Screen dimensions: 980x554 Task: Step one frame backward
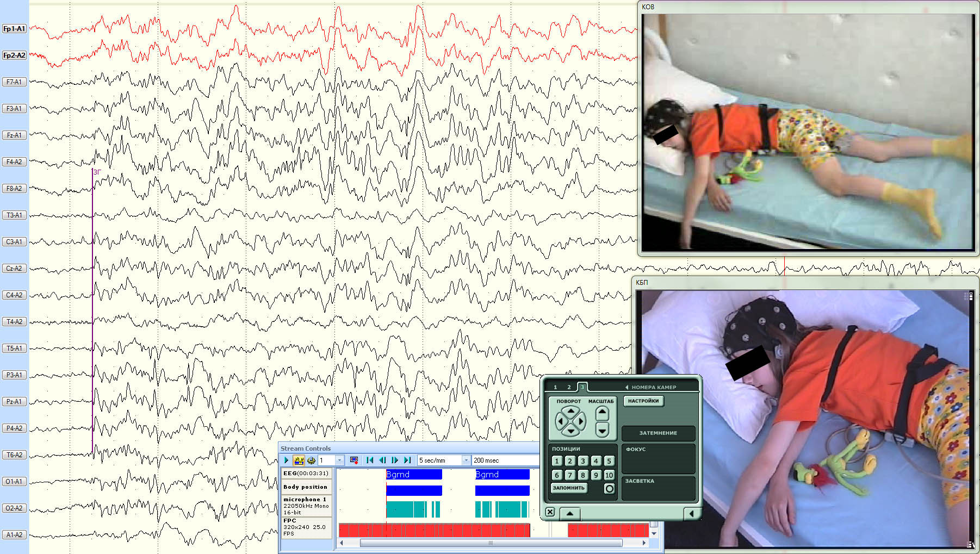click(x=382, y=460)
